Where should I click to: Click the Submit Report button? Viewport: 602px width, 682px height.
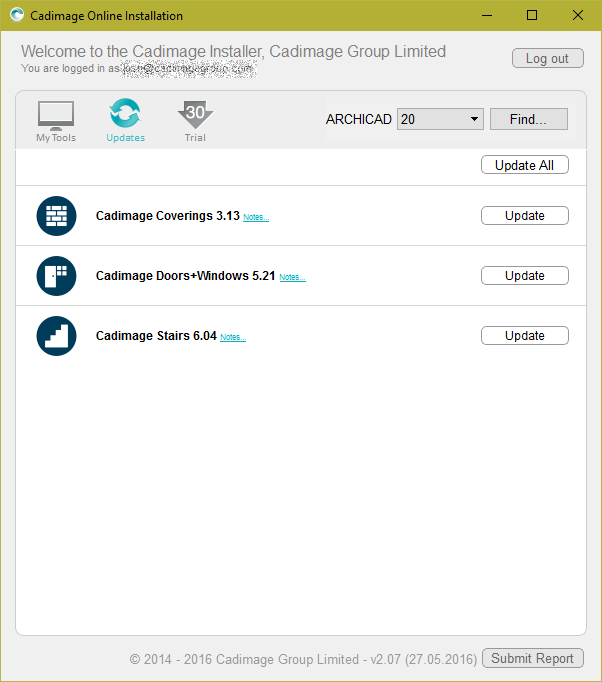click(532, 658)
